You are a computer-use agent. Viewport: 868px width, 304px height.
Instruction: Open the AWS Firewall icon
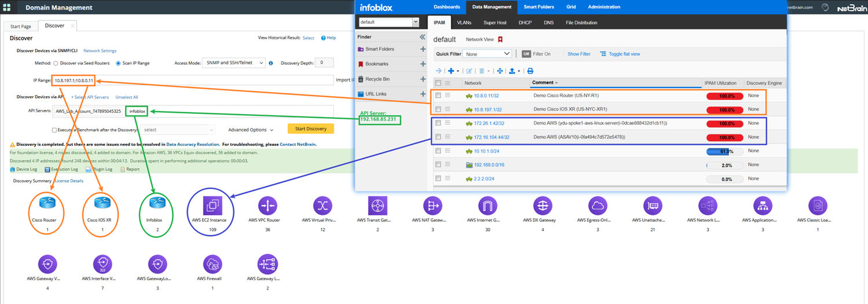coord(212,264)
